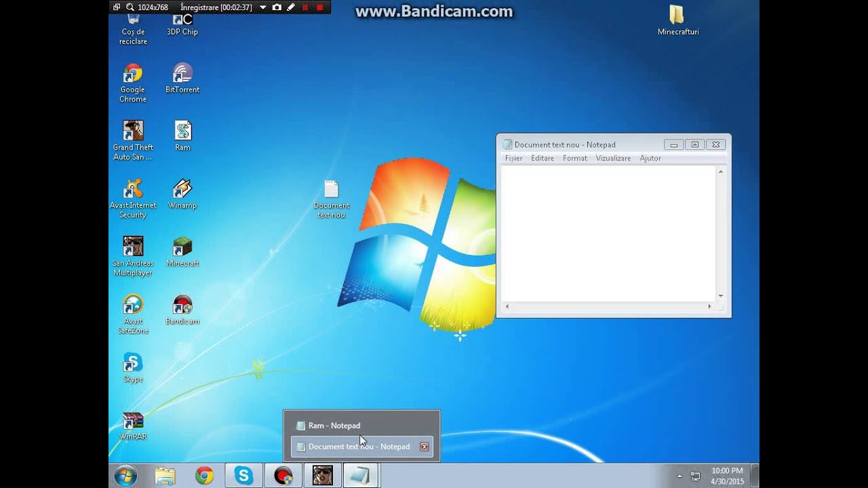This screenshot has width=868, height=488.
Task: Click the Bandicam overlapping-windows icon in the recording bar
Action: (x=117, y=7)
